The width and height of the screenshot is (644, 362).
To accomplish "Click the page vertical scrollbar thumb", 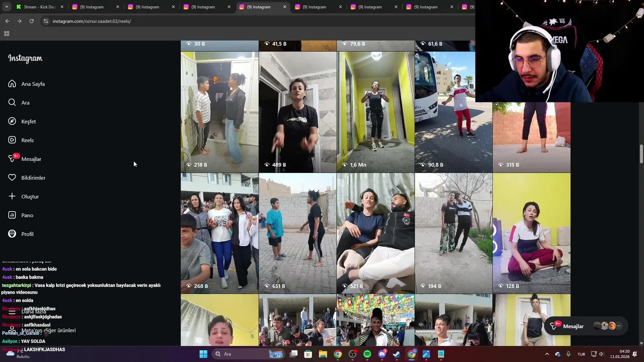I will click(x=641, y=154).
